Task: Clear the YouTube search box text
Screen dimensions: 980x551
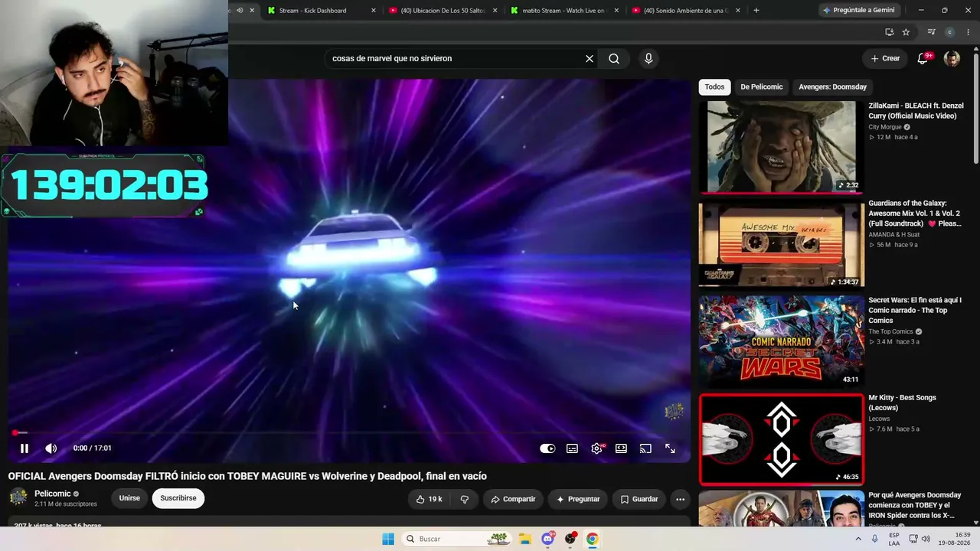Action: click(590, 58)
